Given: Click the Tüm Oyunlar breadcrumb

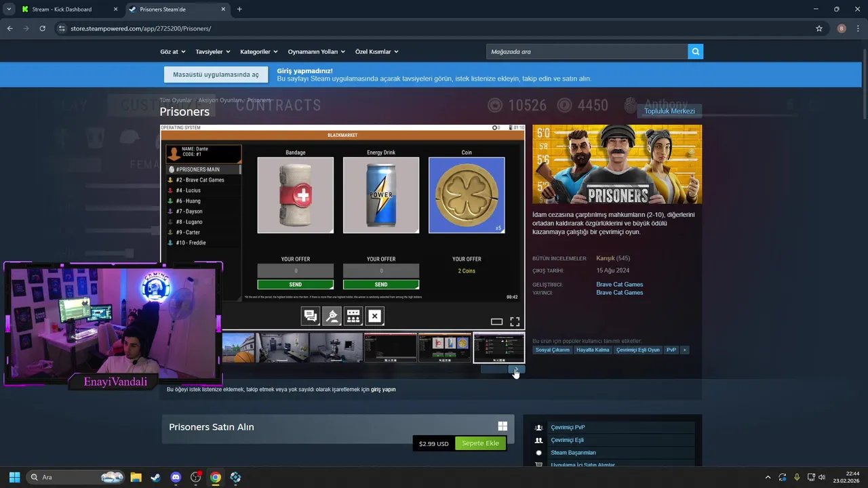Looking at the screenshot, I should [x=176, y=100].
